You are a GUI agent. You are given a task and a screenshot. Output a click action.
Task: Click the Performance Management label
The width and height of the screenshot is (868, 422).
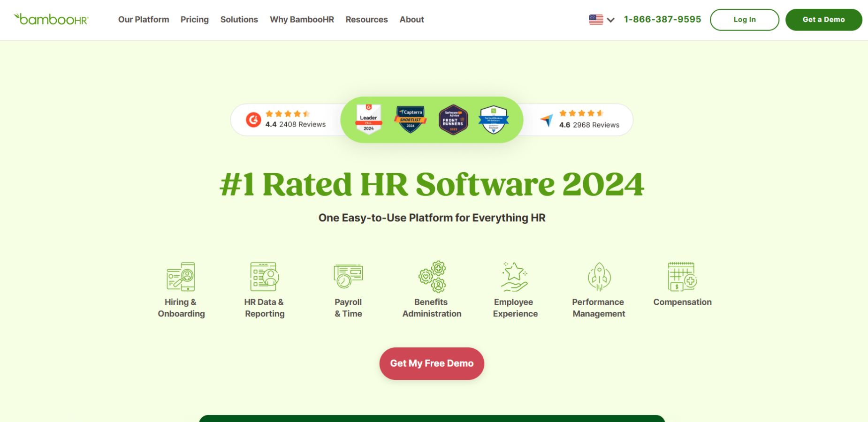click(x=599, y=308)
